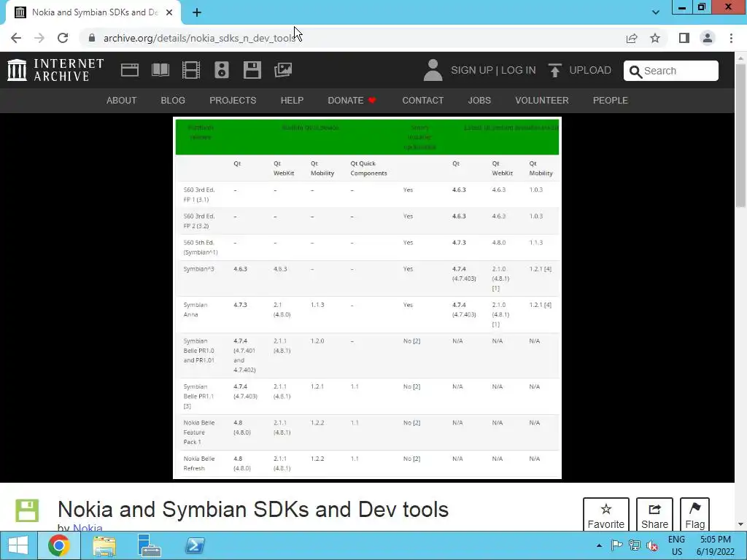Open the Texts book icon

pos(160,70)
